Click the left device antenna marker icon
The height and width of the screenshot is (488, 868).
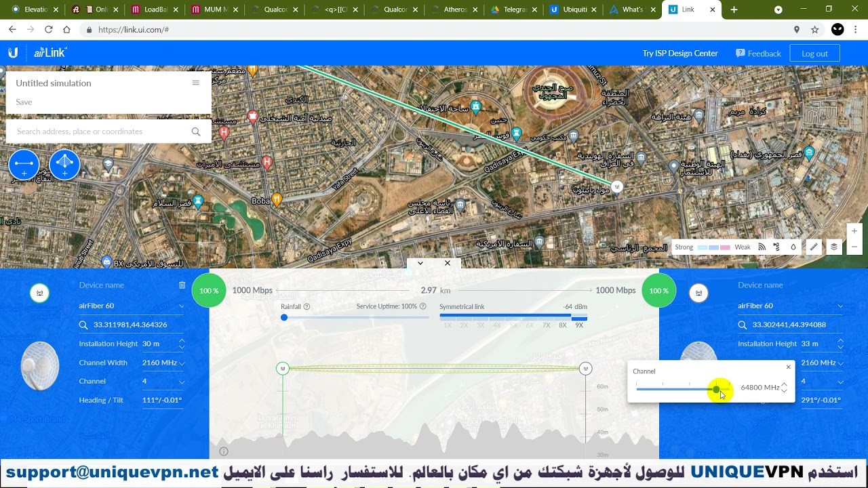tap(40, 293)
